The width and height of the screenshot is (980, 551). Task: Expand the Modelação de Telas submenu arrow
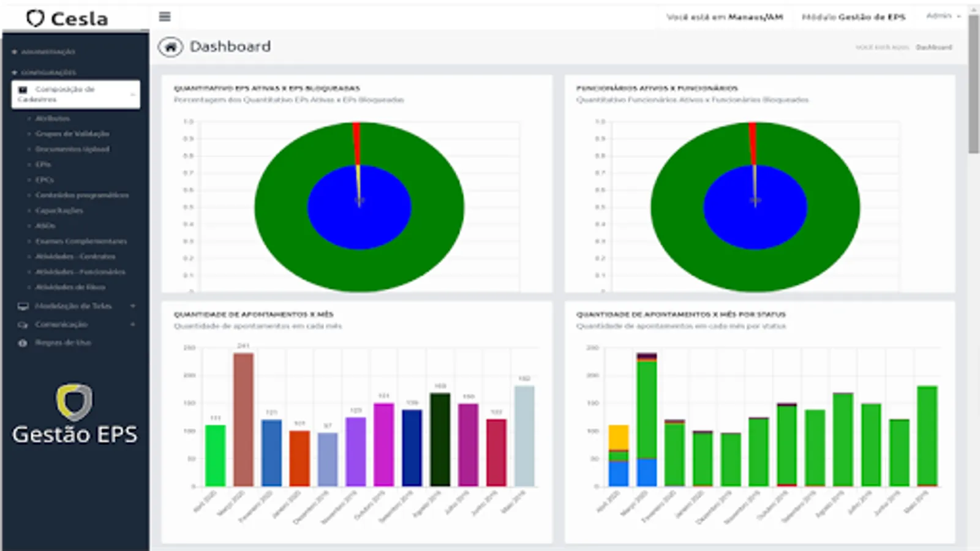point(133,306)
